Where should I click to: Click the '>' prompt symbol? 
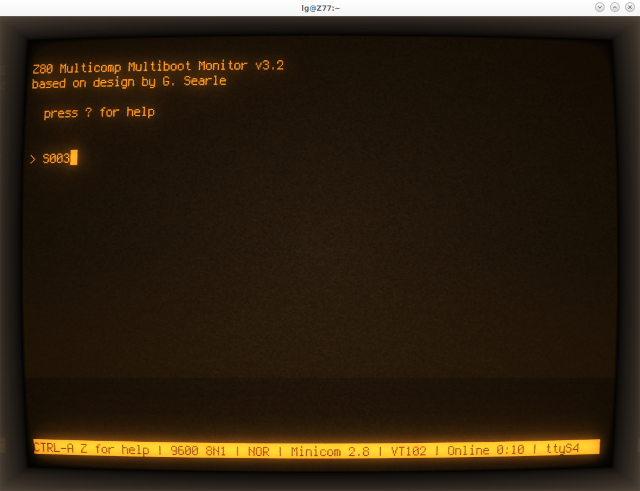tap(33, 159)
